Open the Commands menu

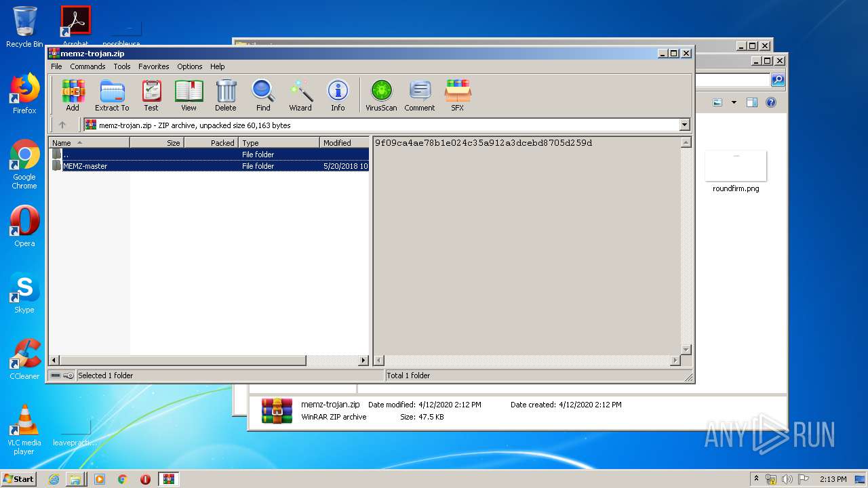pos(87,66)
